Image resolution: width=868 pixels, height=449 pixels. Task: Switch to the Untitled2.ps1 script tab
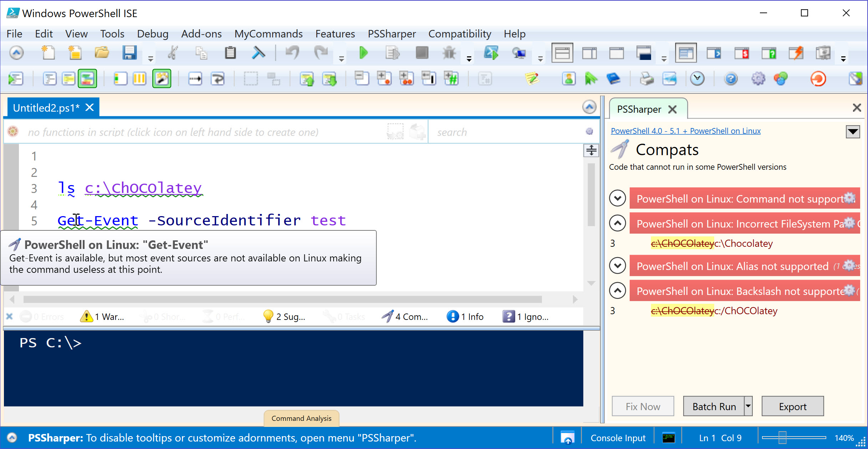[x=46, y=108]
